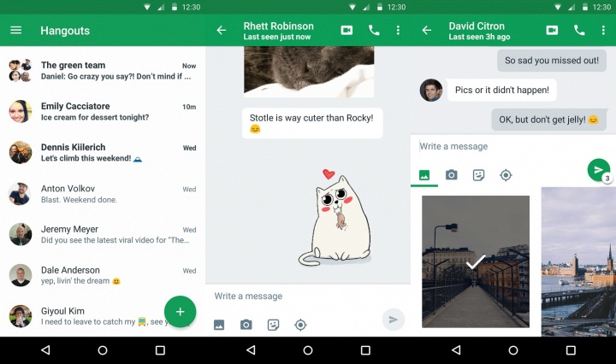The height and width of the screenshot is (364, 616).
Task: Tap Anton Volkov's avatar
Action: point(21,194)
